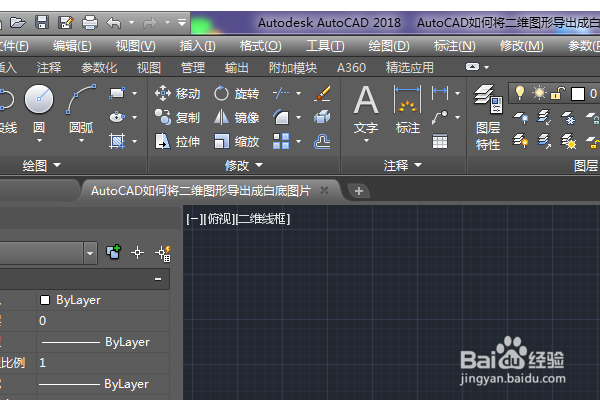Click the [-] viewport control label
This screenshot has width=600, height=400.
tap(194, 219)
